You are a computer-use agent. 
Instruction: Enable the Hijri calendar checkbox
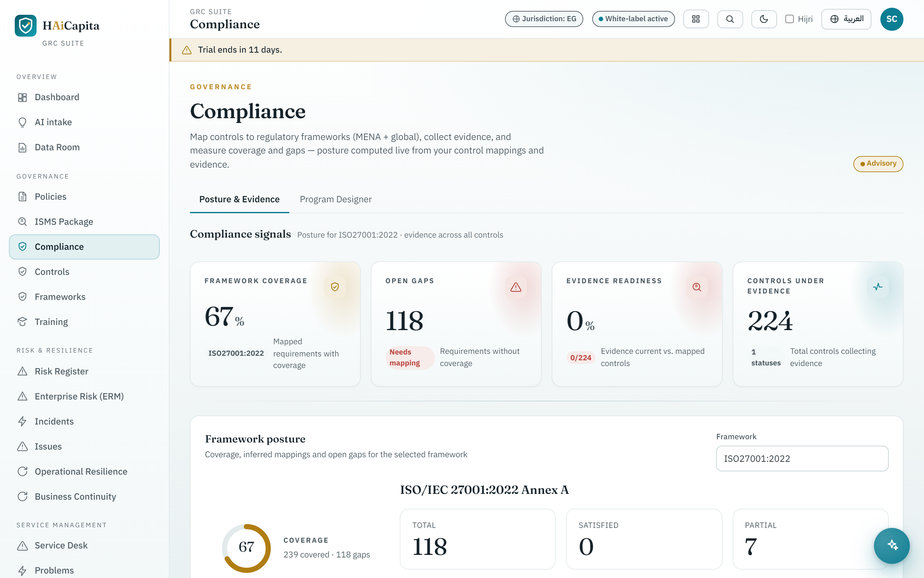789,19
